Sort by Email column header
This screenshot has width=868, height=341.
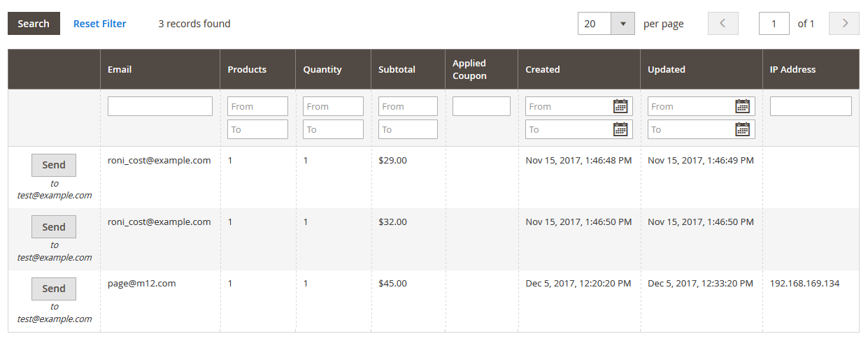[x=120, y=69]
